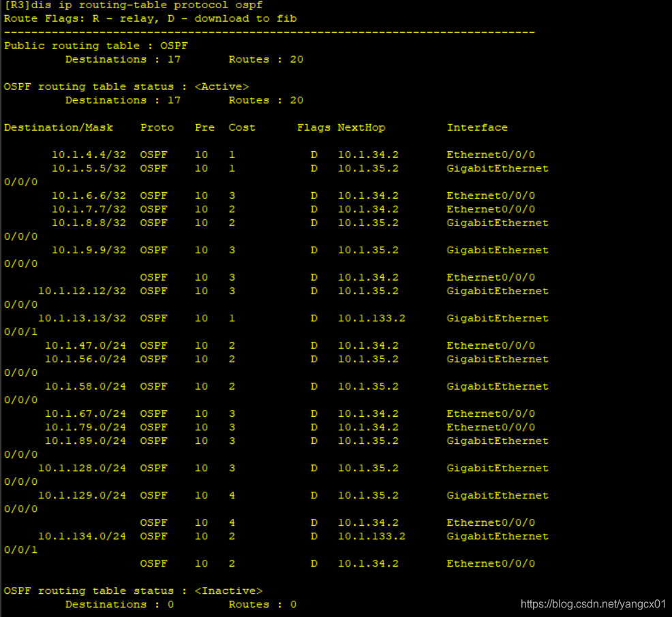Click destination 10.1.4.4/32
672x617 pixels.
(89, 155)
